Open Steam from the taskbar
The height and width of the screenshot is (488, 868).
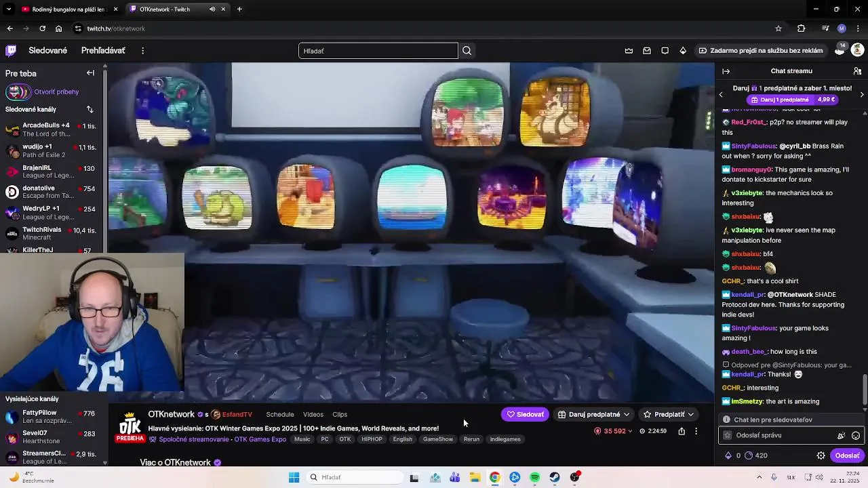coord(555,477)
